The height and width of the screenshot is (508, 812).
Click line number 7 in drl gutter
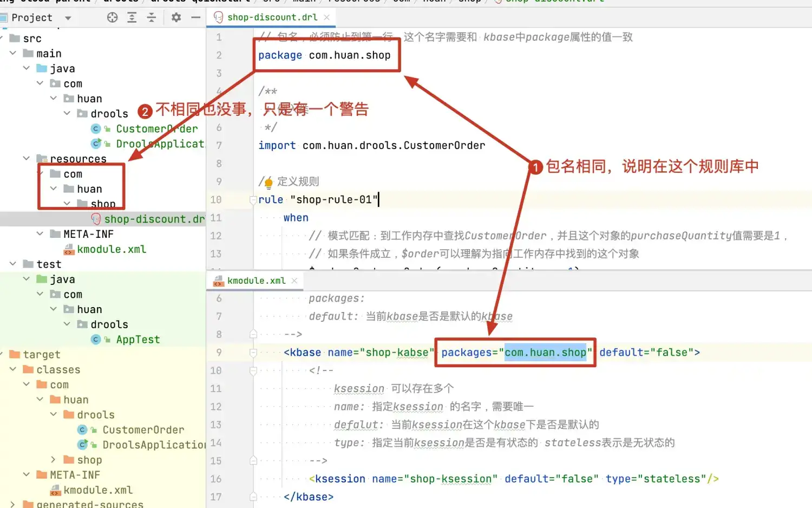coord(219,145)
